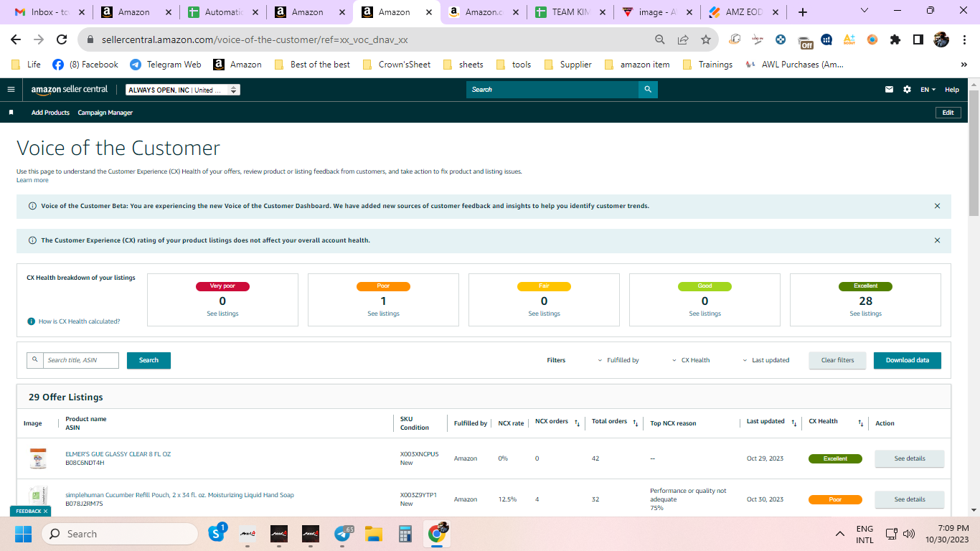Expand the Last updated filter
Image resolution: width=980 pixels, height=551 pixels.
766,360
